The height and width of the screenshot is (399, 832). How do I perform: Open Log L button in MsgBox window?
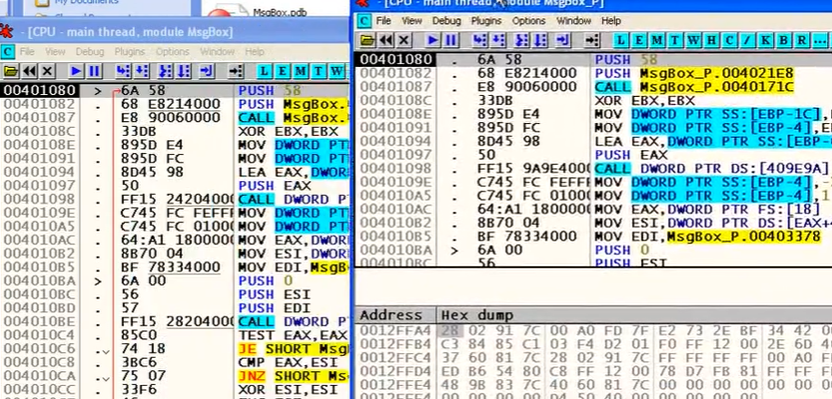pyautogui.click(x=264, y=71)
